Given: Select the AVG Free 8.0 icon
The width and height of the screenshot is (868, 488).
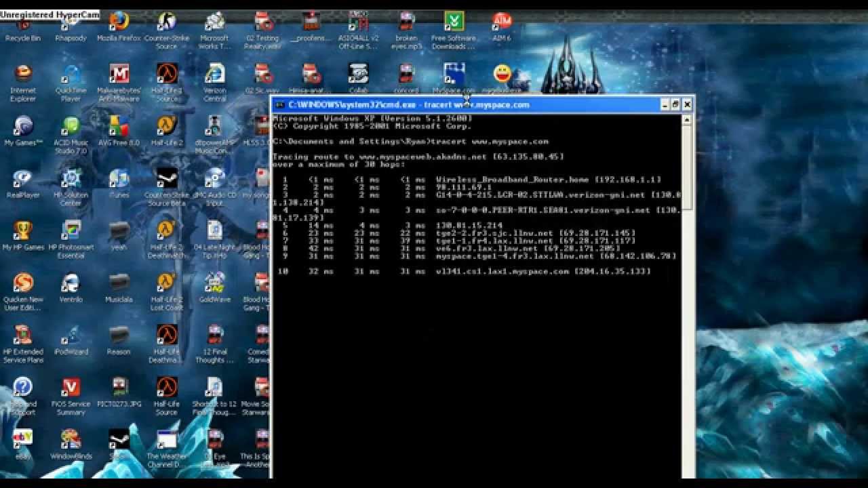Looking at the screenshot, I should [119, 131].
